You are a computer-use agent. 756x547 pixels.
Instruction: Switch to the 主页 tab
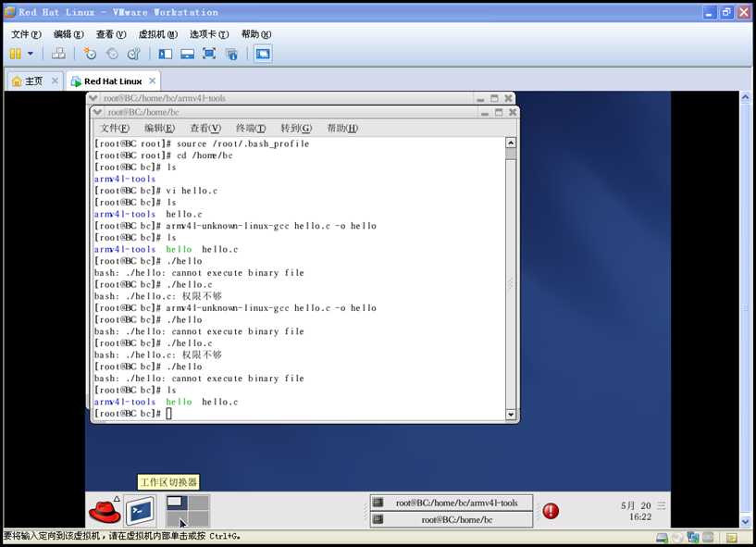click(x=33, y=81)
